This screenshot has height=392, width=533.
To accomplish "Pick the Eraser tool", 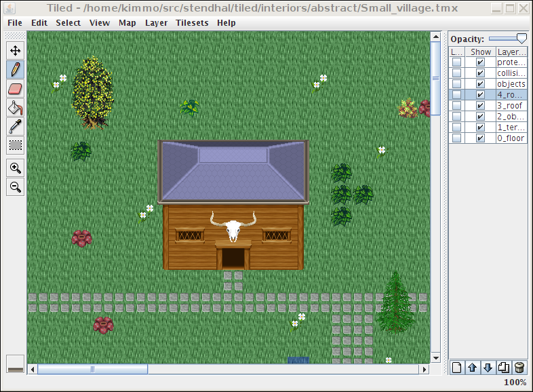I will tap(15, 88).
